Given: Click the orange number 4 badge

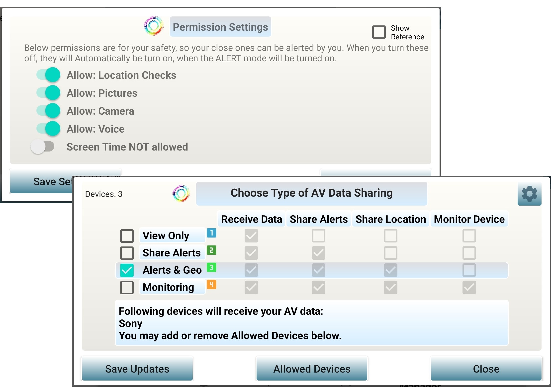Looking at the screenshot, I should point(211,284).
